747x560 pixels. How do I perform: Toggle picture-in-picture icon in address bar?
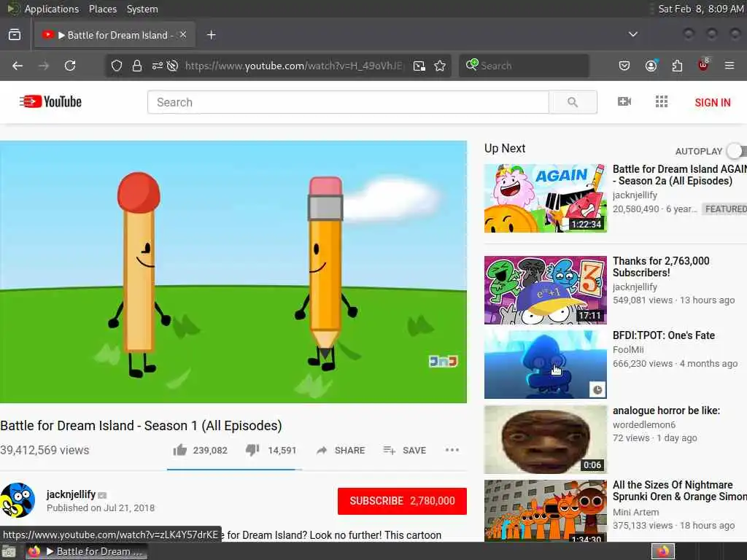419,66
